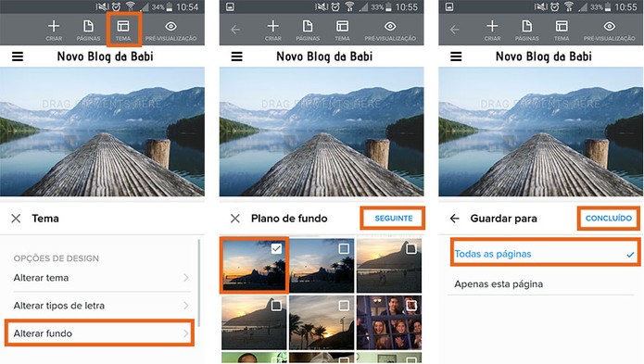Image resolution: width=644 pixels, height=364 pixels.
Task: Click the scrollbar in the Tema options list
Action: click(x=199, y=283)
